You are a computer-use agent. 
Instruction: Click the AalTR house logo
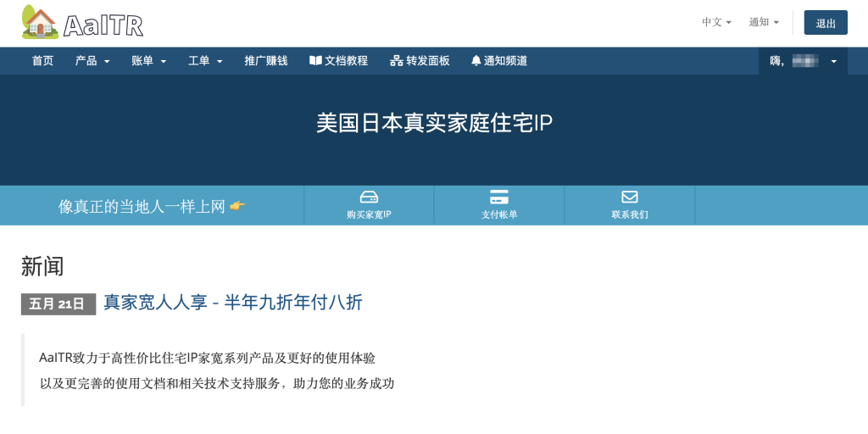click(x=40, y=22)
